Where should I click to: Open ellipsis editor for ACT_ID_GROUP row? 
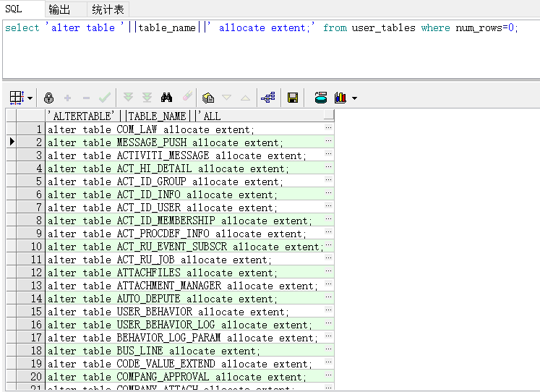(x=329, y=179)
